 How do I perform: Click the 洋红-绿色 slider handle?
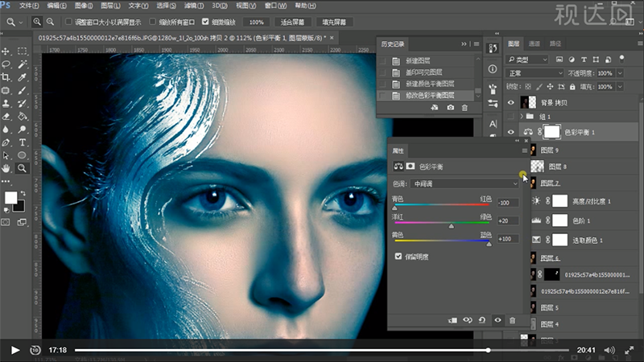pyautogui.click(x=452, y=226)
